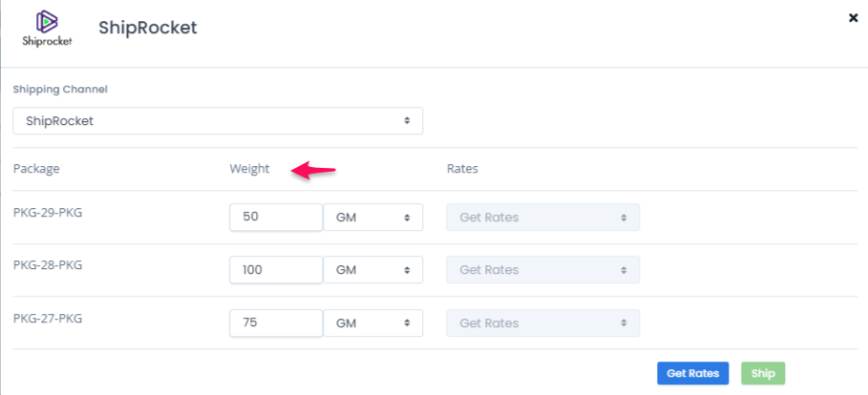This screenshot has height=395, width=868.
Task: Click the Weight column header
Action: click(249, 169)
